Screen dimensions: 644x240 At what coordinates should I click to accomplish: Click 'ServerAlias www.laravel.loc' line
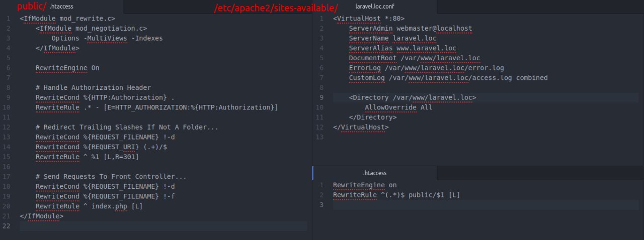403,48
